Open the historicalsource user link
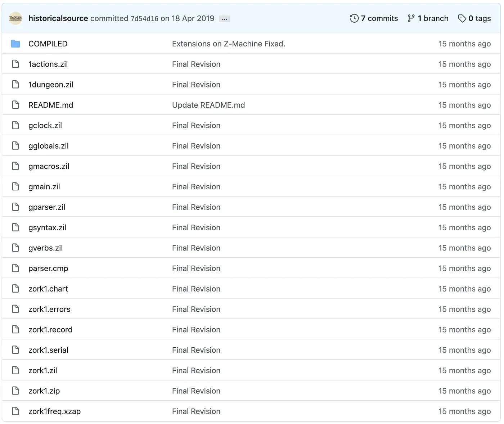504x424 pixels. (58, 18)
